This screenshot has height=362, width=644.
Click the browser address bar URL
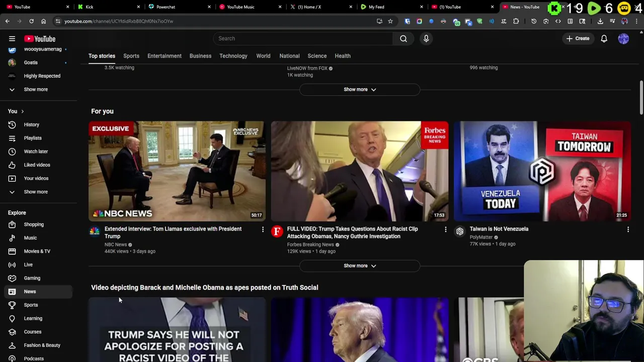119,21
